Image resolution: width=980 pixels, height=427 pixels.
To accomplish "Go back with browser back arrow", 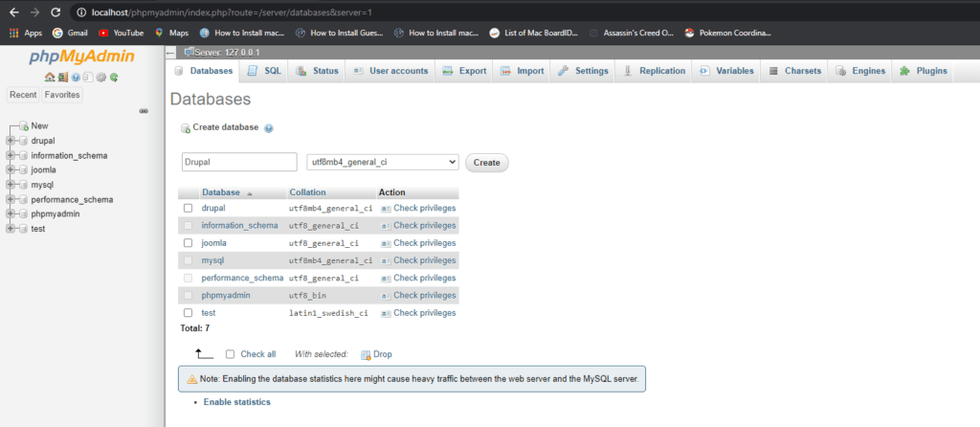I will tap(14, 11).
